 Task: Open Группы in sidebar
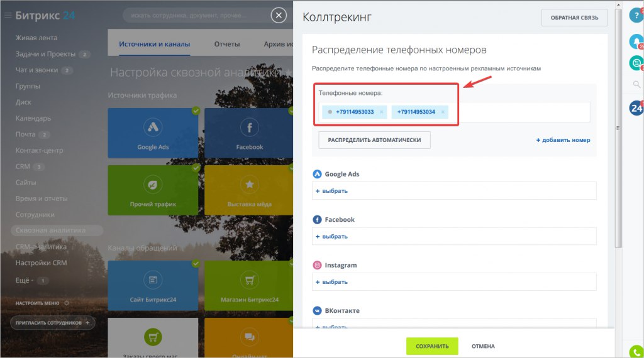click(28, 86)
